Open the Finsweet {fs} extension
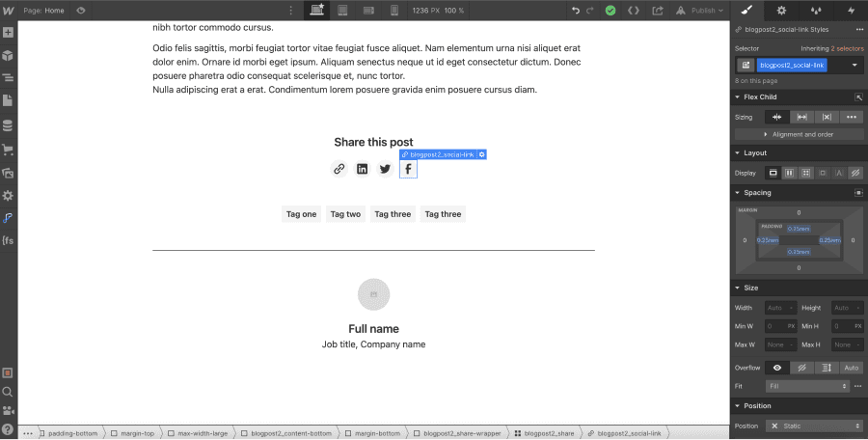Image resolution: width=868 pixels, height=440 pixels. click(x=8, y=240)
